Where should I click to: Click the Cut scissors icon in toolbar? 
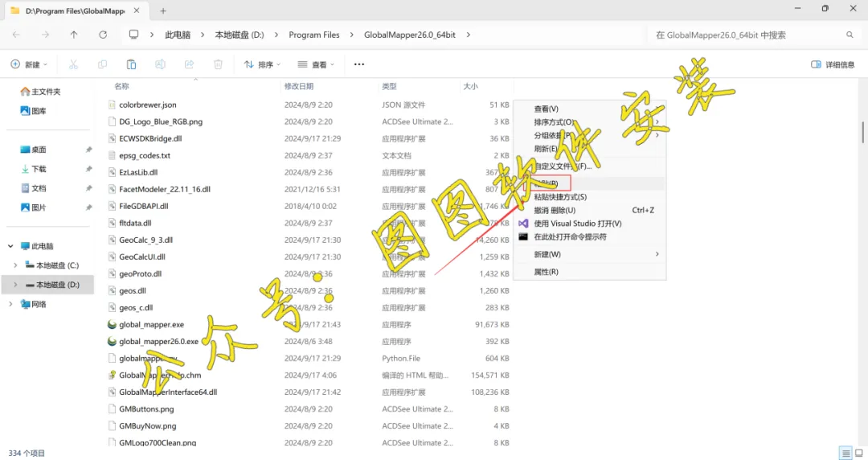[73, 64]
